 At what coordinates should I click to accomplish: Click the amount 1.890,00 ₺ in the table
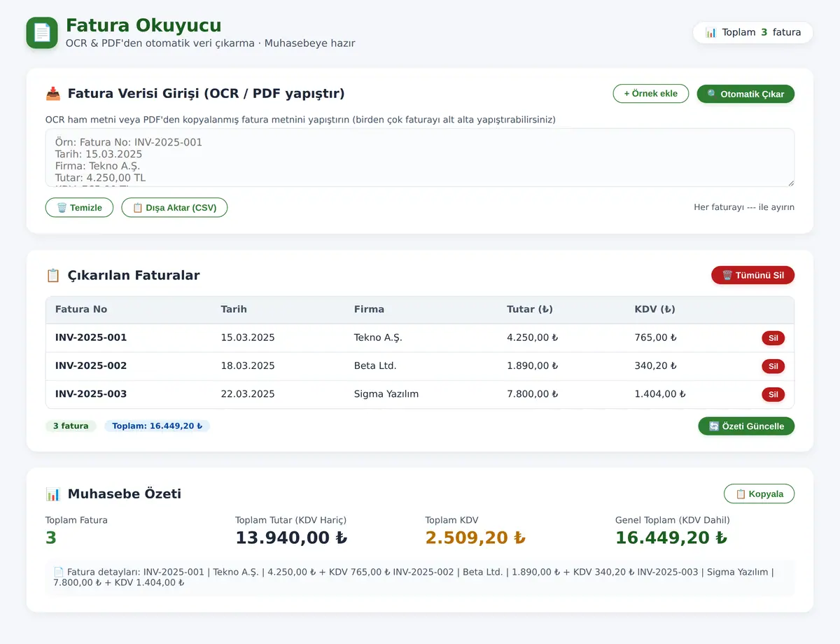tap(533, 365)
